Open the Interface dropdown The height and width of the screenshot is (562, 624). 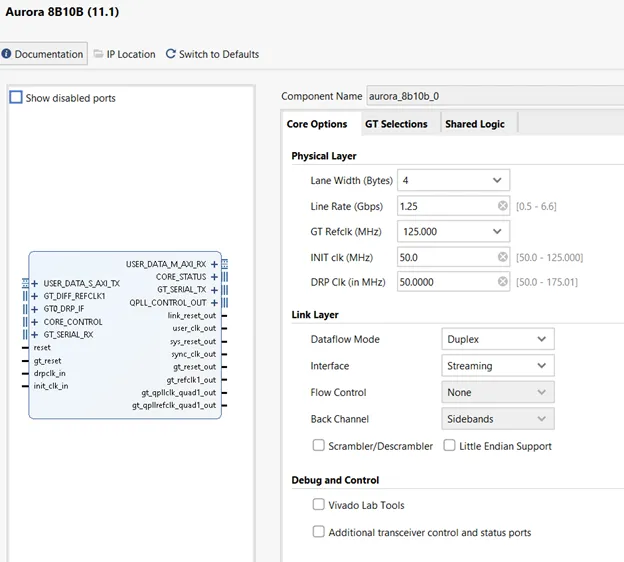(498, 365)
